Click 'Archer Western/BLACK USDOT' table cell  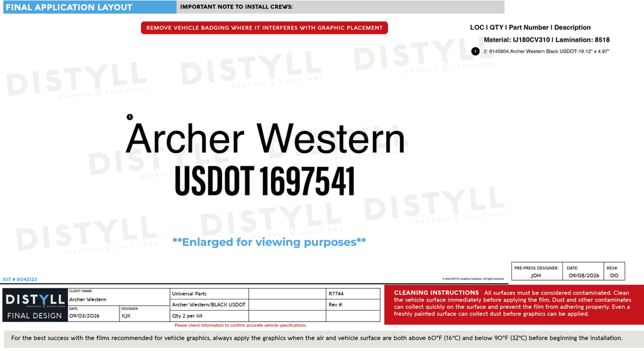coord(209,304)
